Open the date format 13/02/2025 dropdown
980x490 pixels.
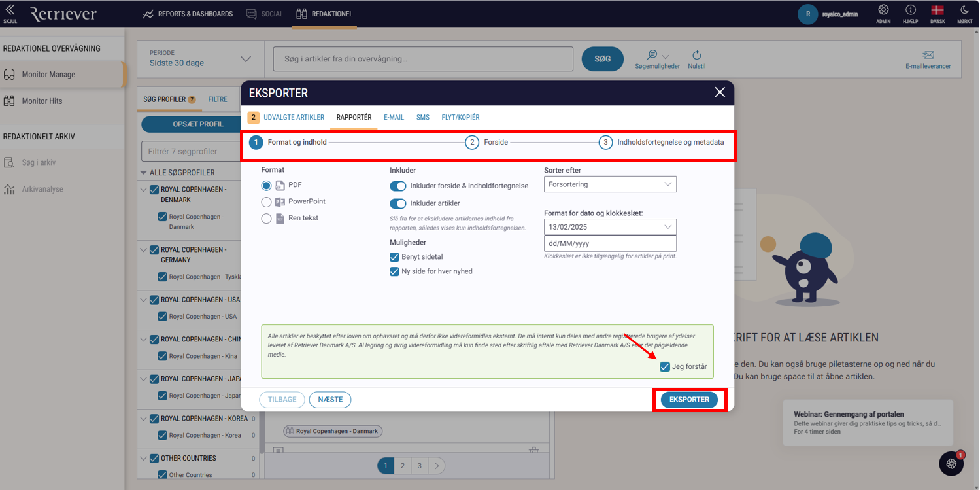[x=610, y=226]
